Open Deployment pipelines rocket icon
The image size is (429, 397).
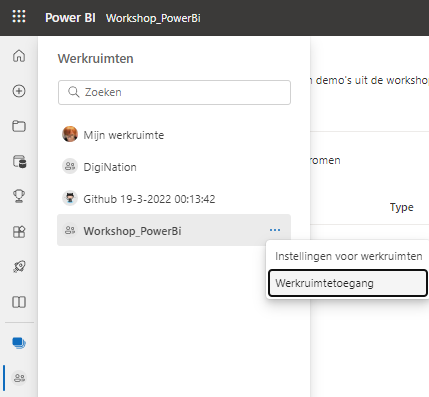click(x=19, y=266)
